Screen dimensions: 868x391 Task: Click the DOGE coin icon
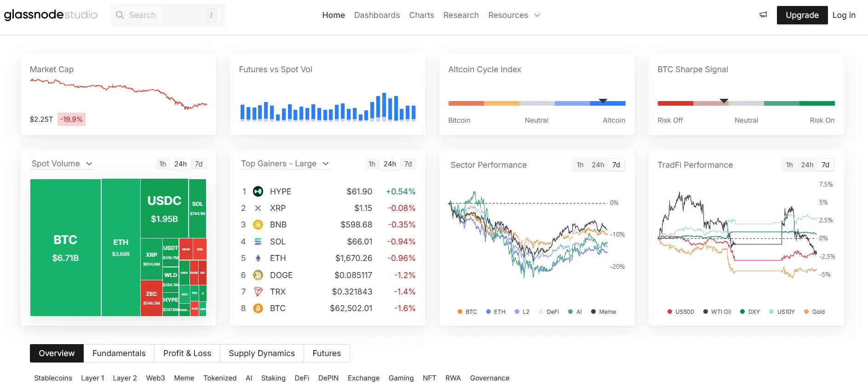point(258,275)
